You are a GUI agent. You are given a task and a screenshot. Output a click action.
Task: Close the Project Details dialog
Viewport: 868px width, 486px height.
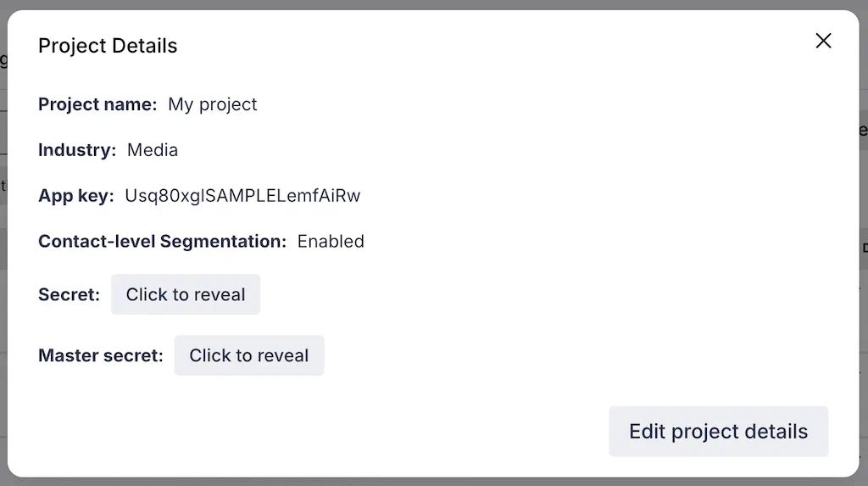point(823,41)
